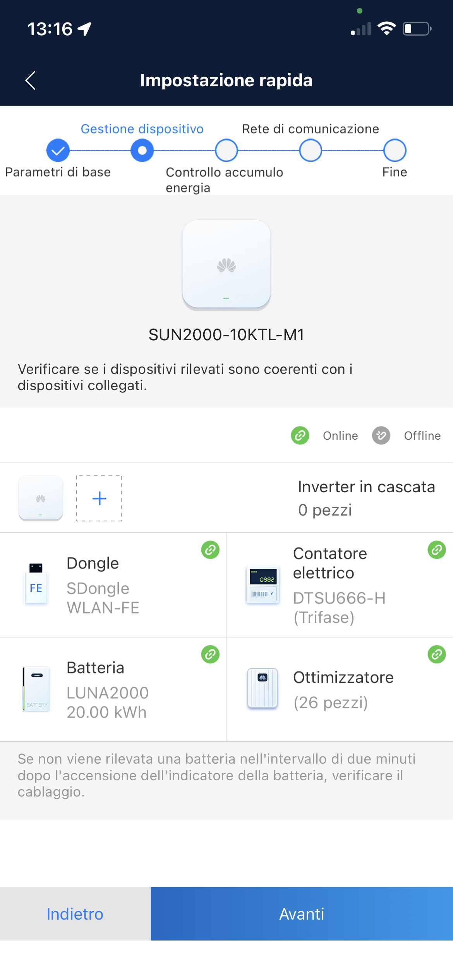
Task: Select the Fine step circle
Action: pyautogui.click(x=395, y=151)
